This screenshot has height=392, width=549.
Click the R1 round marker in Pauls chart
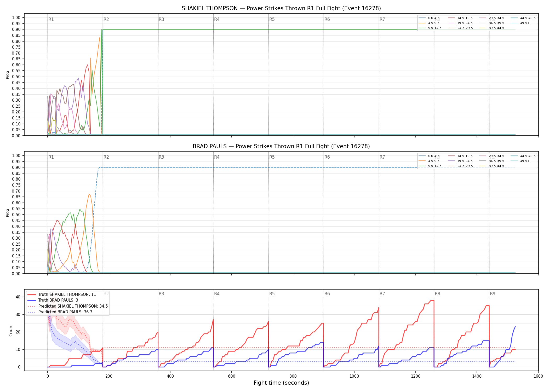(51, 157)
